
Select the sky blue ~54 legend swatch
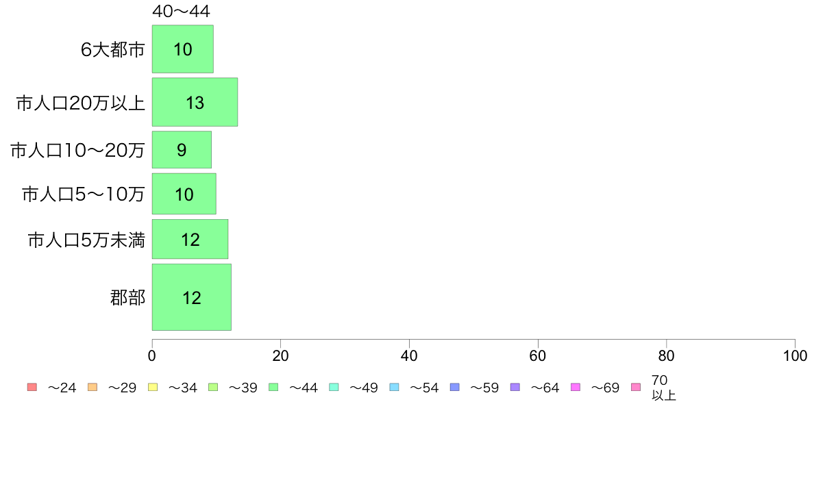(394, 387)
